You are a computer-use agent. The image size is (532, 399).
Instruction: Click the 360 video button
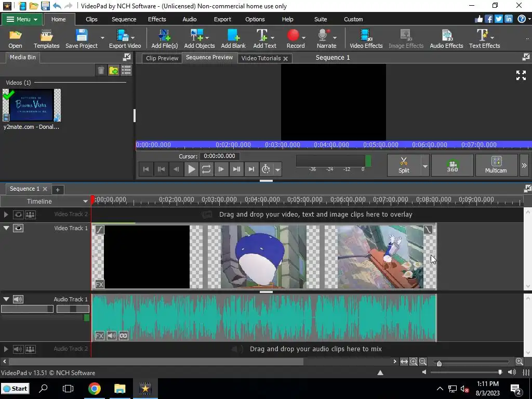453,165
